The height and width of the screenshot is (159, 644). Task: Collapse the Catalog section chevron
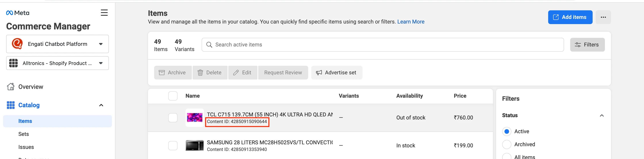tap(101, 105)
